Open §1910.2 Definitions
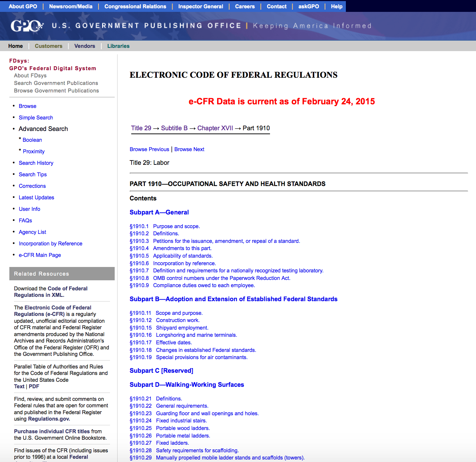Image resolution: width=476 pixels, height=462 pixels. [154, 234]
